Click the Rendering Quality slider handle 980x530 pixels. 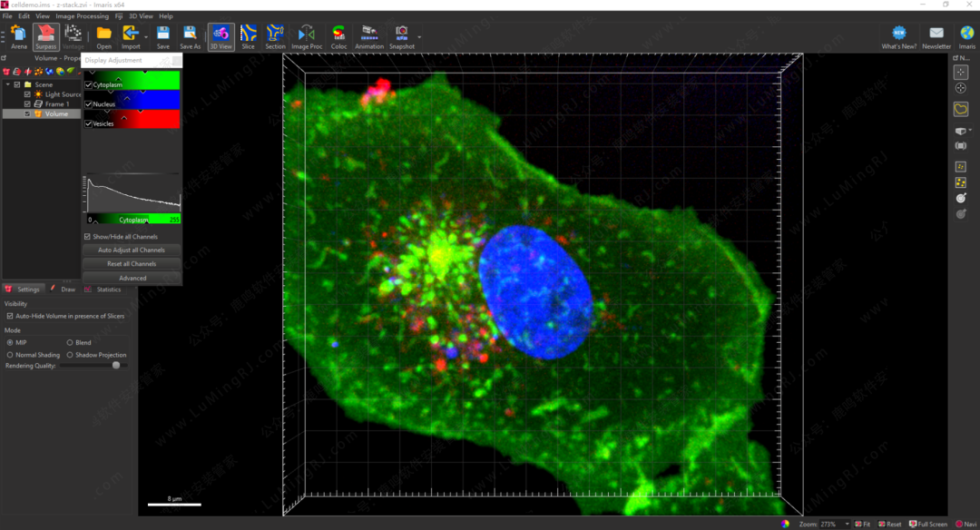click(x=116, y=366)
